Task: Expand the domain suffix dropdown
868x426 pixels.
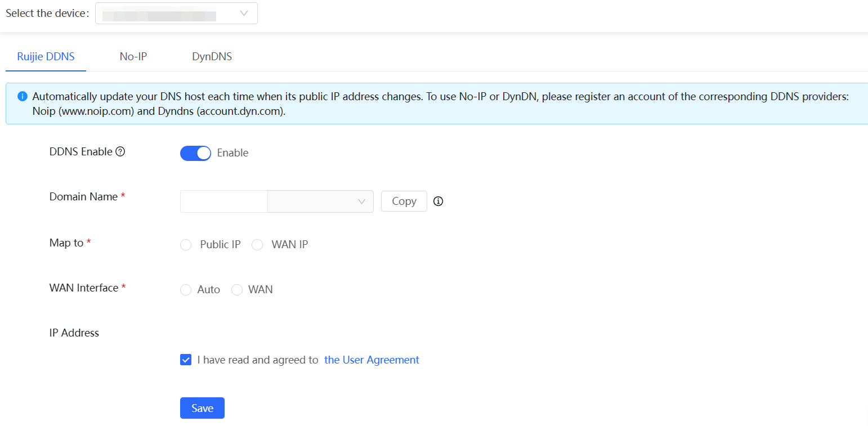Action: (x=320, y=201)
